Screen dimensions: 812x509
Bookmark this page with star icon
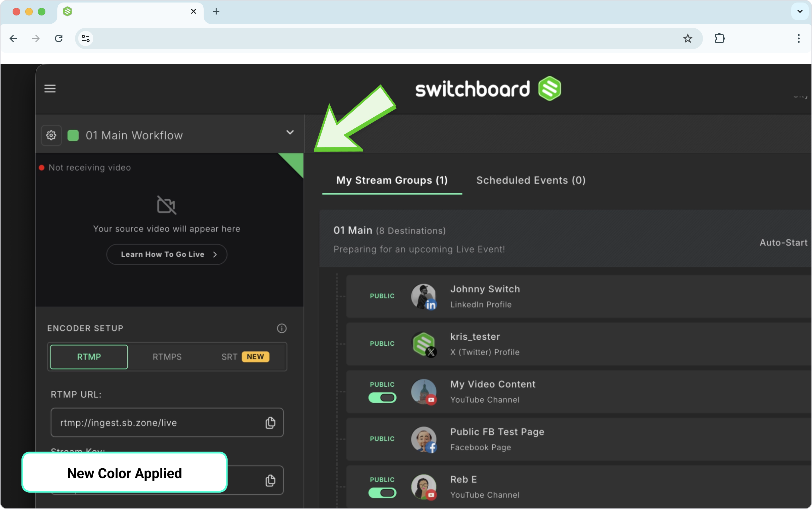click(687, 38)
